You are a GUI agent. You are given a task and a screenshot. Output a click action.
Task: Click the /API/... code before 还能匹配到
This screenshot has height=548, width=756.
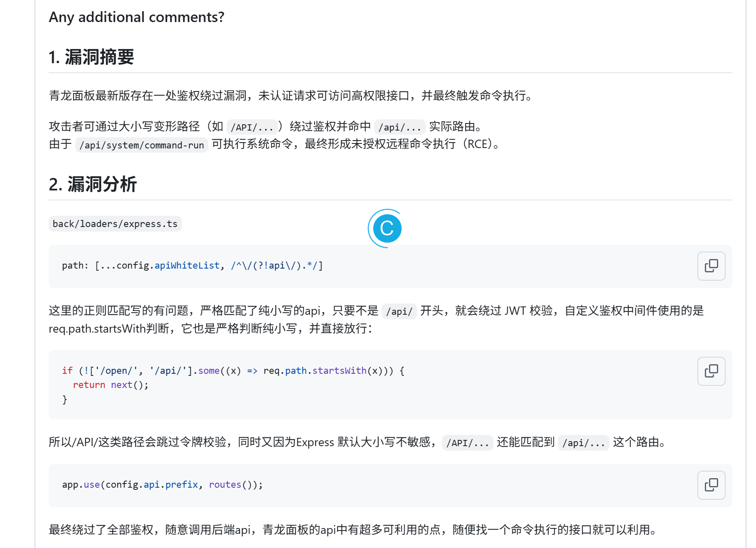tap(467, 443)
